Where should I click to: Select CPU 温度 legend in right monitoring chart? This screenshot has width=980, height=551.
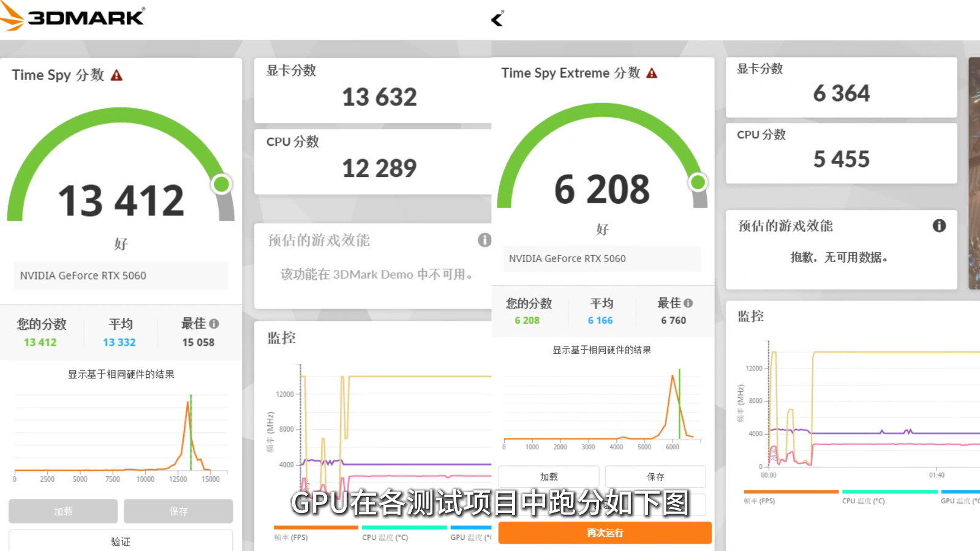pos(863,501)
